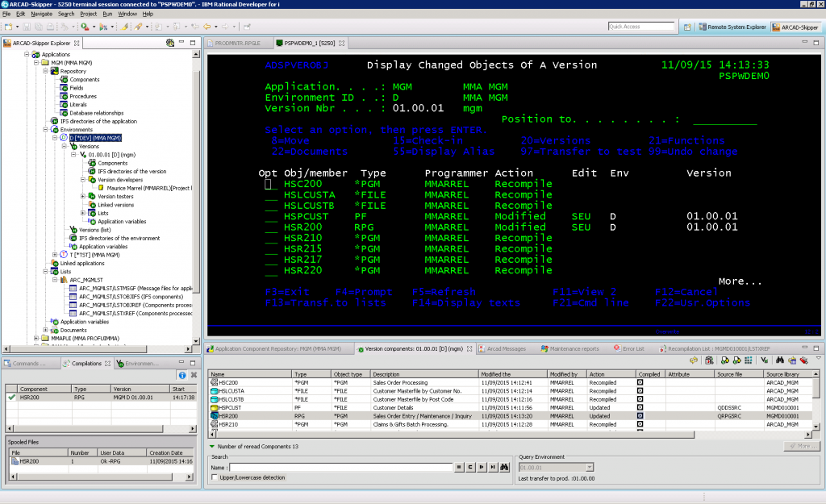Screen dimensions: 826x504
Task: Open the Project menu
Action: 88,14
